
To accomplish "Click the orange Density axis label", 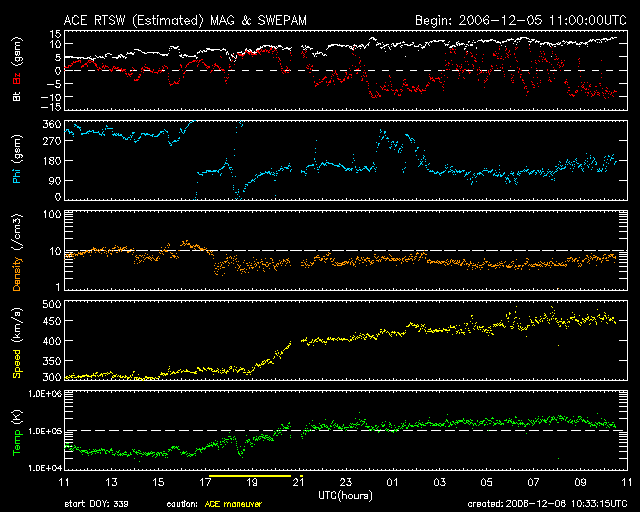I will click(x=16, y=254).
